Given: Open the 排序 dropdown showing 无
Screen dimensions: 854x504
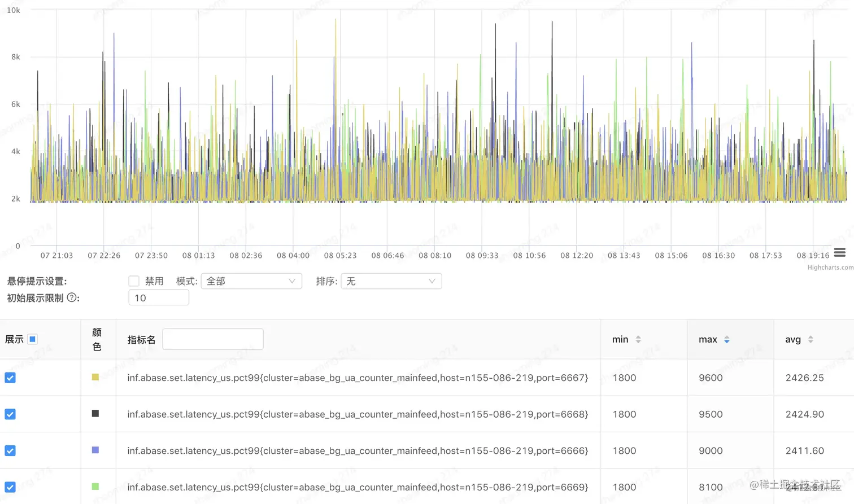Looking at the screenshot, I should click(x=391, y=281).
